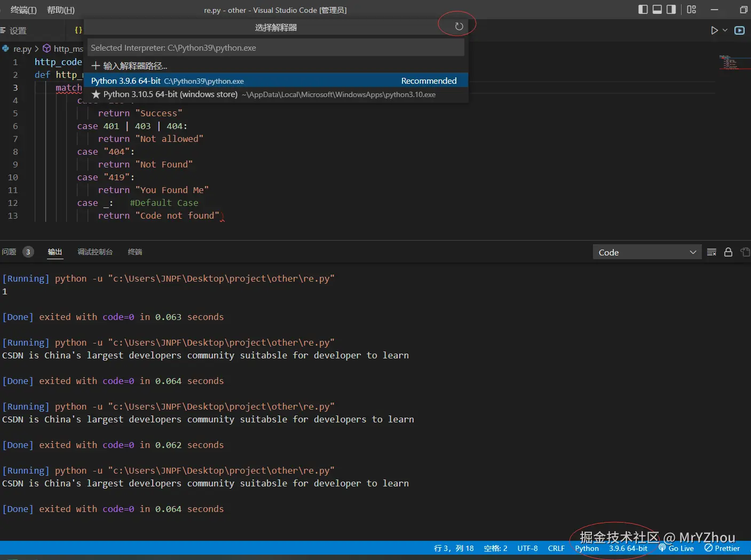Open the Code output channel dropdown
This screenshot has width=751, height=560.
click(647, 252)
